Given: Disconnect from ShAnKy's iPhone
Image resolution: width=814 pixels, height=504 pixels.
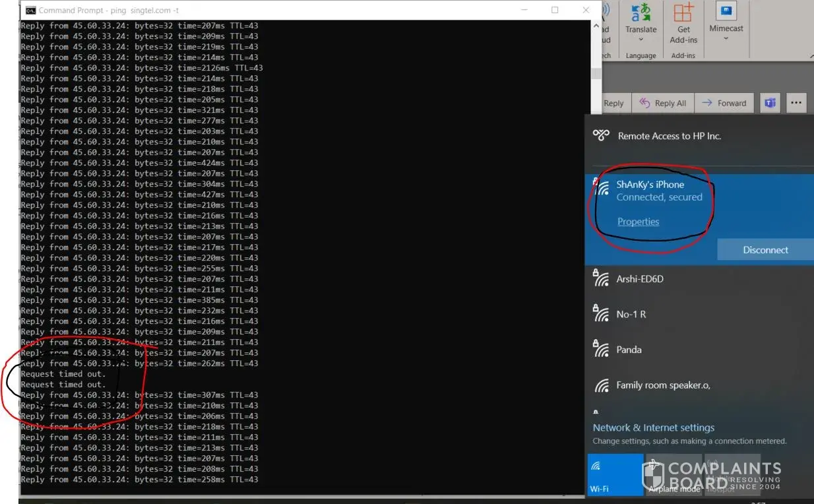Looking at the screenshot, I should click(x=765, y=250).
